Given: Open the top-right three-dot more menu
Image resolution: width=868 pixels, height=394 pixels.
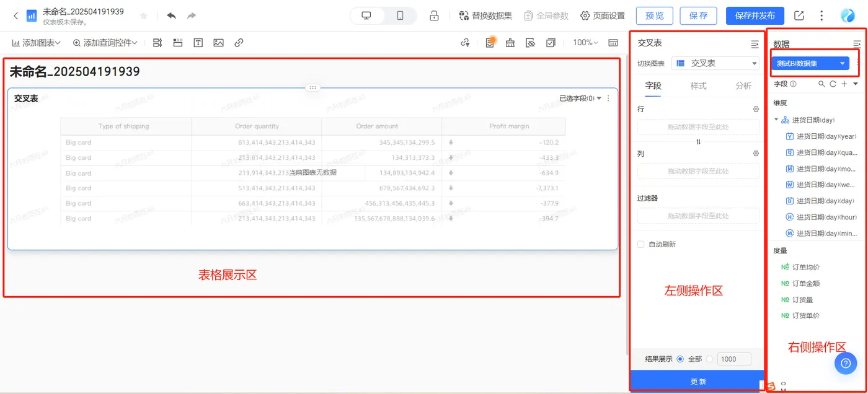Looking at the screenshot, I should (821, 15).
